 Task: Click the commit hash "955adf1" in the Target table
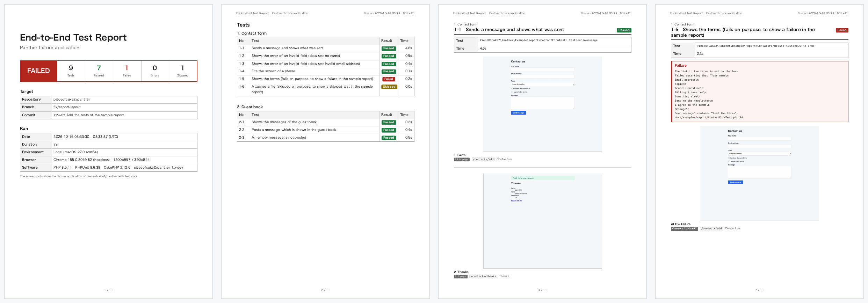click(59, 115)
